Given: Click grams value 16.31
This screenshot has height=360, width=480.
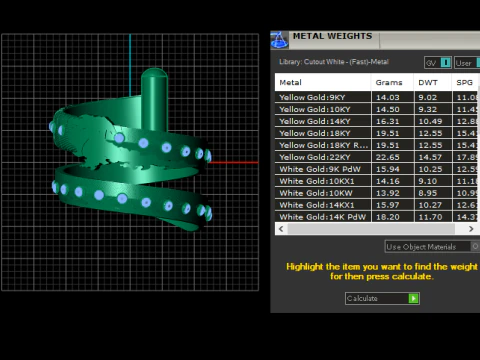Looking at the screenshot, I should pyautogui.click(x=388, y=121).
